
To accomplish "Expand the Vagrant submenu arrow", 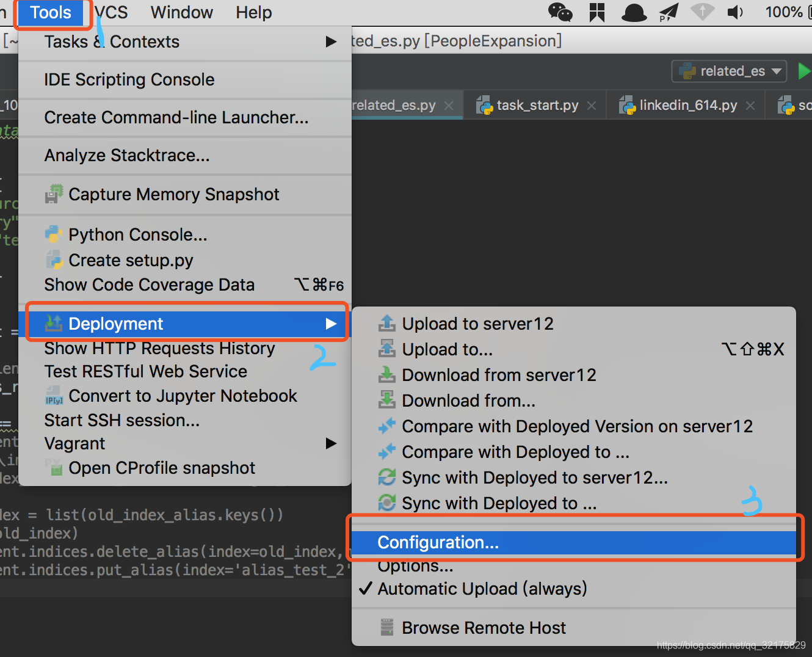I will click(x=331, y=443).
